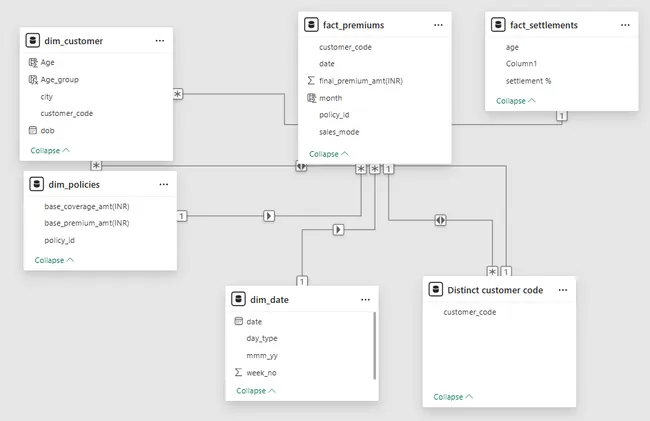Click the filter direction arrow on dim_policies relationship

point(269,216)
